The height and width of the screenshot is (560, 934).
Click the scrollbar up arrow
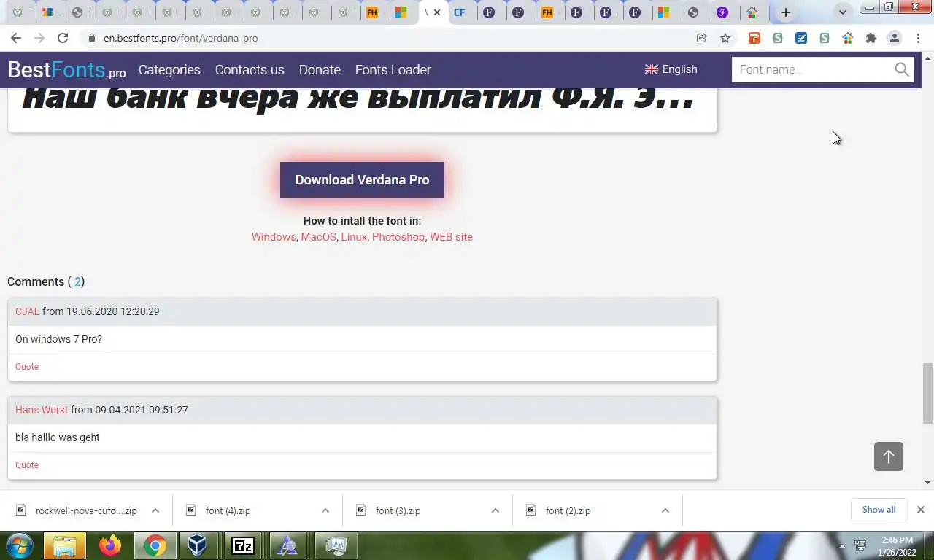coord(928,57)
